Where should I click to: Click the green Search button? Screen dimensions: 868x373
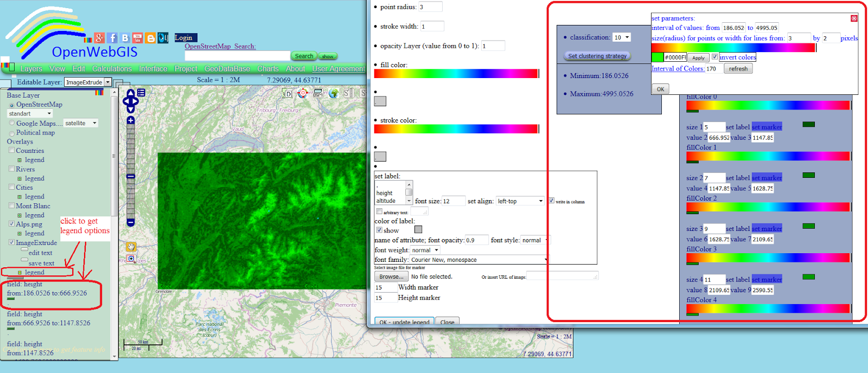[304, 56]
